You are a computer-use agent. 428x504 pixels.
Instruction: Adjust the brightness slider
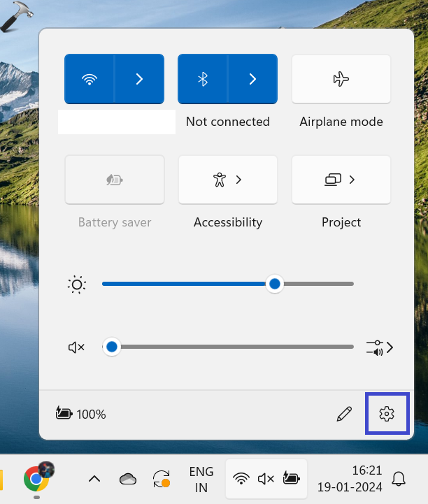[x=228, y=284]
